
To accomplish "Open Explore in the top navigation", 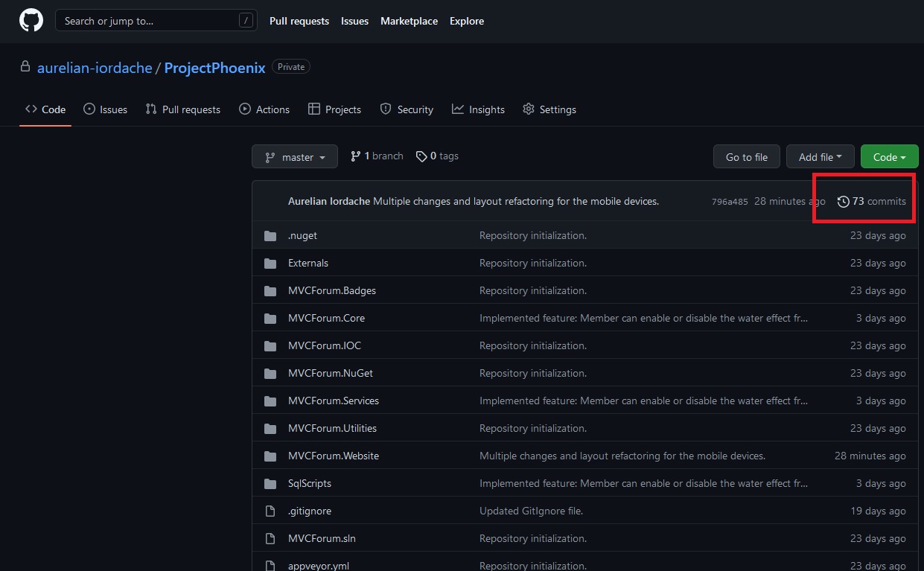I will click(467, 21).
